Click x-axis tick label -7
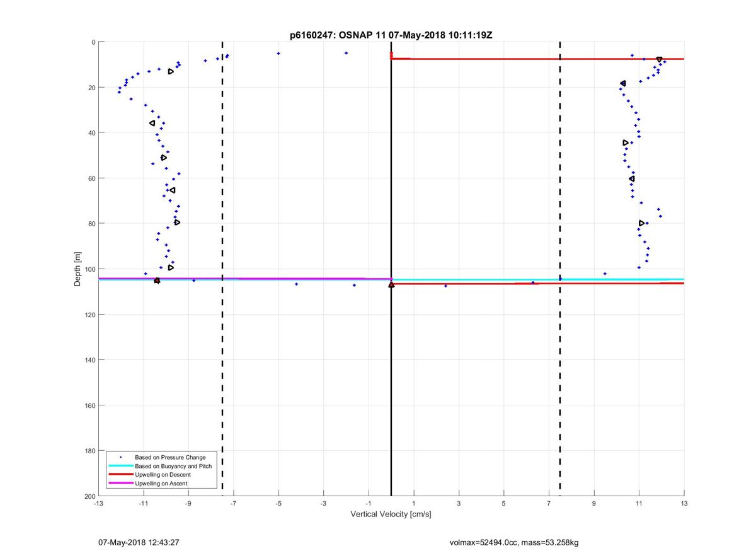Viewport: 756px width, 558px height. pos(233,503)
